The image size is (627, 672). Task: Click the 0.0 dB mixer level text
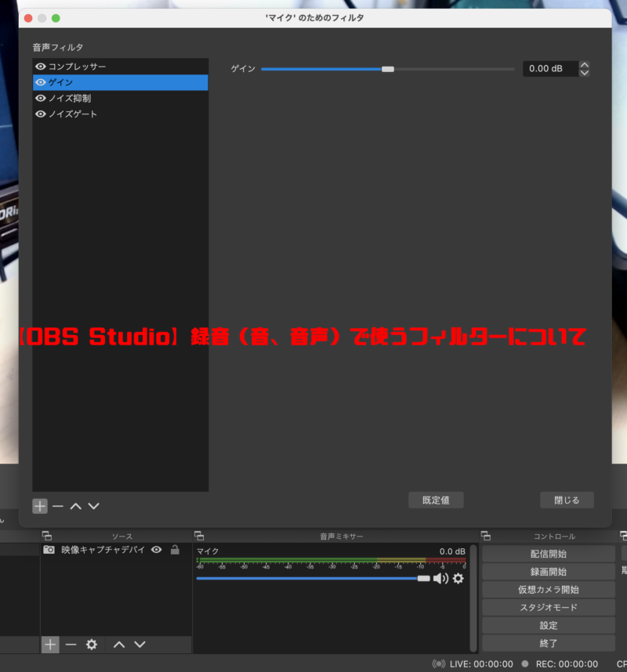452,551
